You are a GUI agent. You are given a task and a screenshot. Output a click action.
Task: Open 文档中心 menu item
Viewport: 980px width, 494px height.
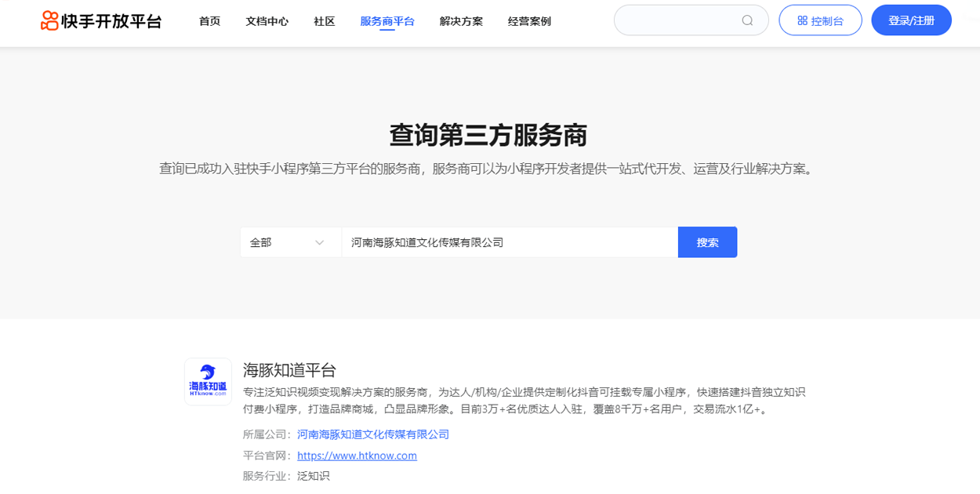click(x=267, y=21)
